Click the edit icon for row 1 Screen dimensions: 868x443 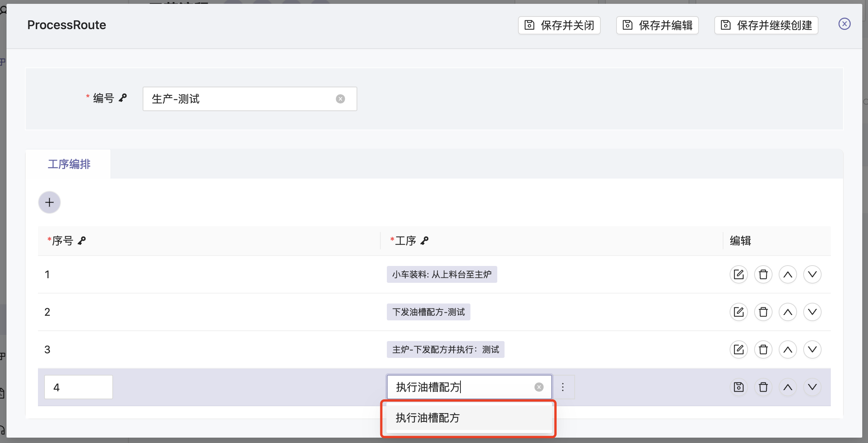(738, 274)
